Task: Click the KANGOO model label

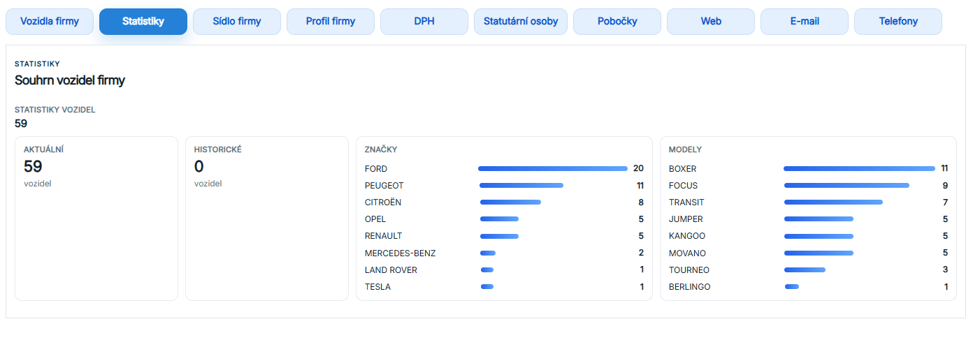Action: (x=687, y=236)
